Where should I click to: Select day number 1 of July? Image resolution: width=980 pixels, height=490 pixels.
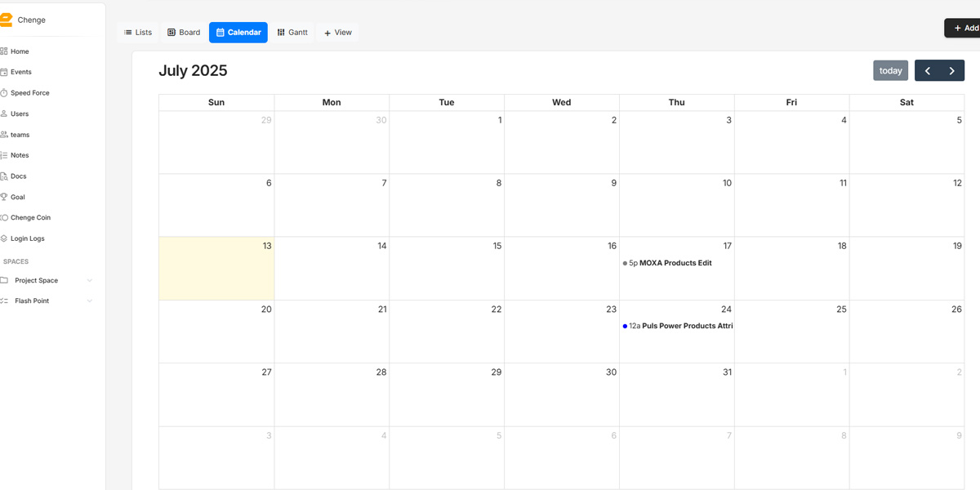pos(500,120)
